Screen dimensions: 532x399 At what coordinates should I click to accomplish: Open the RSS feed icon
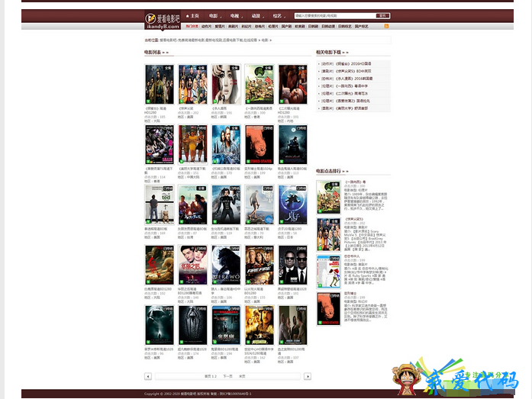coord(386,26)
